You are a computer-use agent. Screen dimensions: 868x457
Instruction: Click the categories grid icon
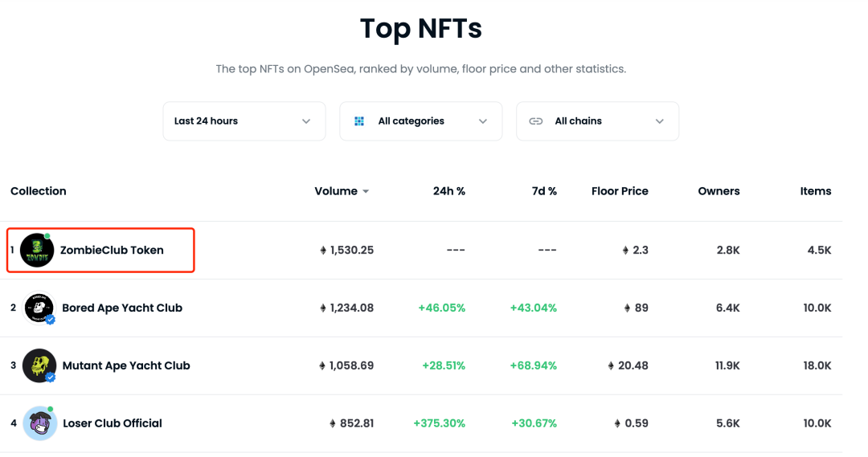coord(359,121)
